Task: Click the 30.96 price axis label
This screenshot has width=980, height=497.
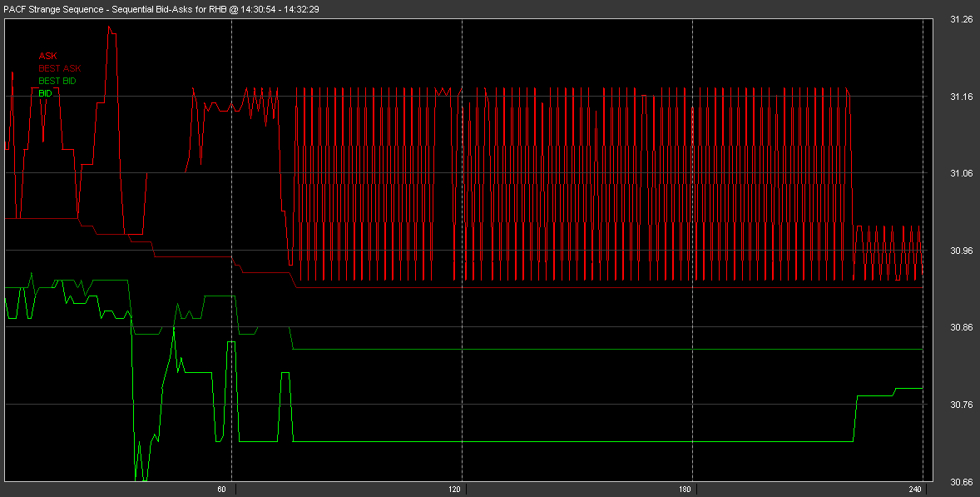Action: click(961, 251)
